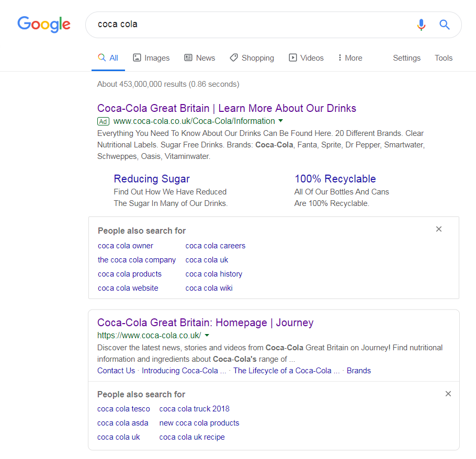
Task: Close the second People also search for box
Action: 448,394
